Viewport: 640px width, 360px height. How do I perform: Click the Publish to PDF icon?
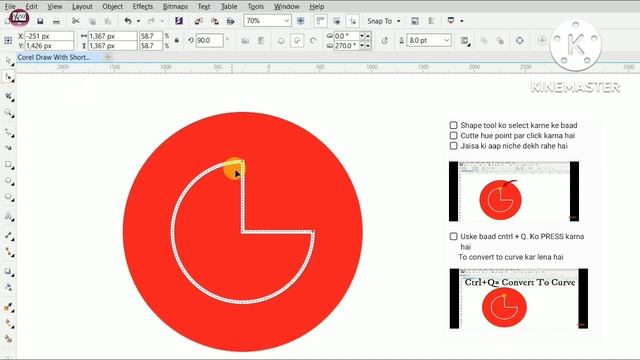click(231, 21)
